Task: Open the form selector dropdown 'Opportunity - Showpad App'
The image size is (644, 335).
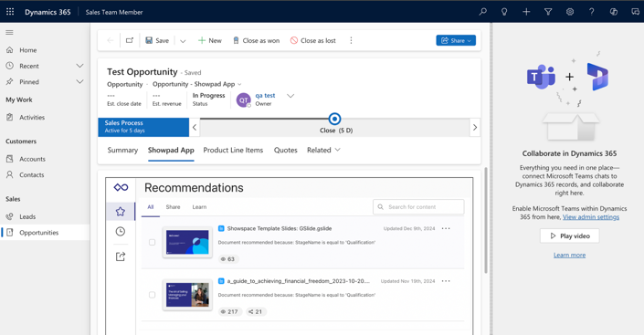Action: [196, 84]
